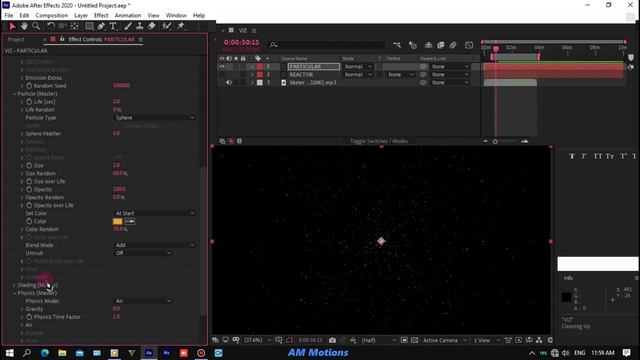Open the composition mini-flowchart icon
Screen dimensions: 640x360
pyautogui.click(x=397, y=45)
